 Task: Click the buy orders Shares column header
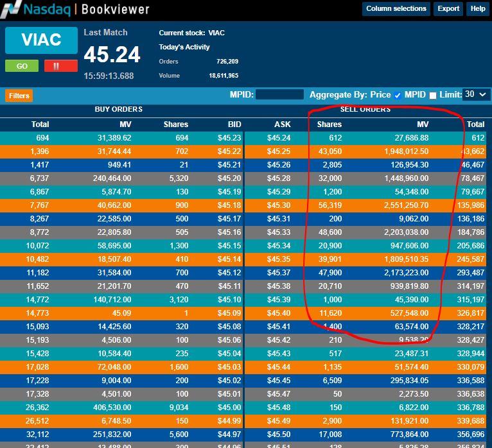click(x=175, y=125)
